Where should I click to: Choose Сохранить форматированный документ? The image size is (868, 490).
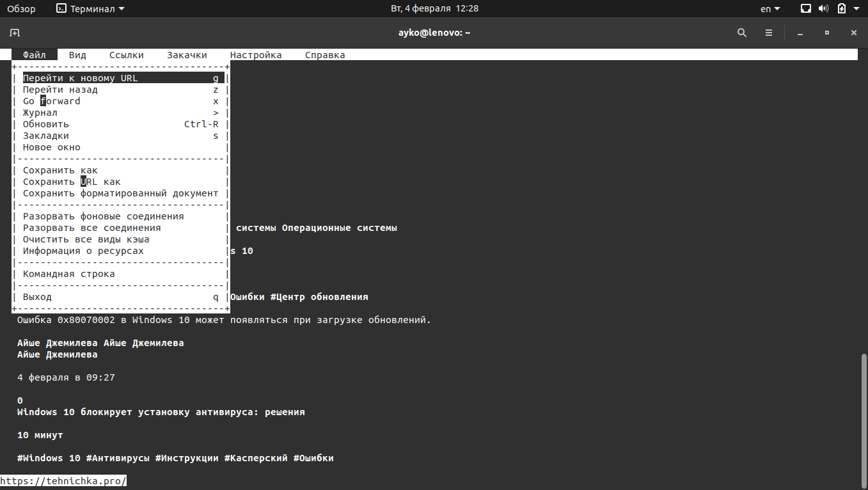pyautogui.click(x=120, y=193)
